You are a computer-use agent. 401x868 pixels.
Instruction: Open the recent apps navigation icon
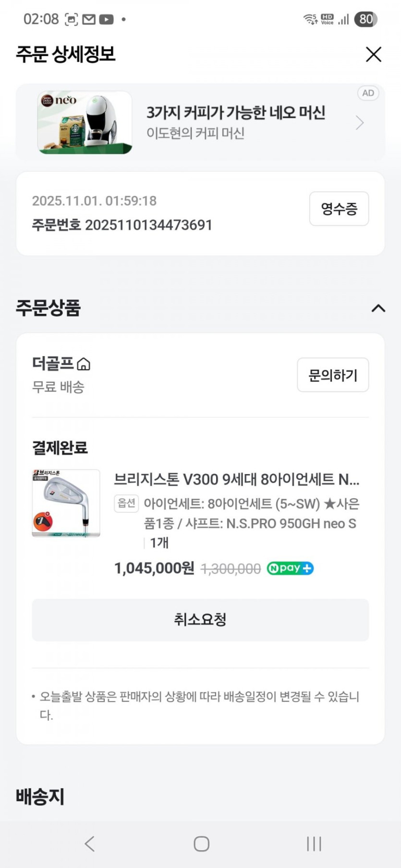tap(314, 844)
